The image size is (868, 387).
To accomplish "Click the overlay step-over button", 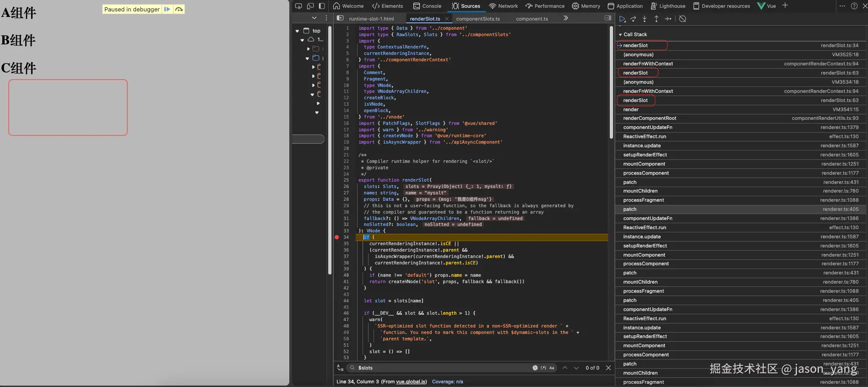I will (179, 9).
